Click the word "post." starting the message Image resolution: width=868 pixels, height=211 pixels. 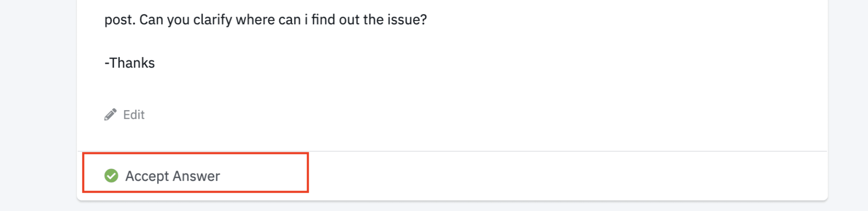(120, 20)
